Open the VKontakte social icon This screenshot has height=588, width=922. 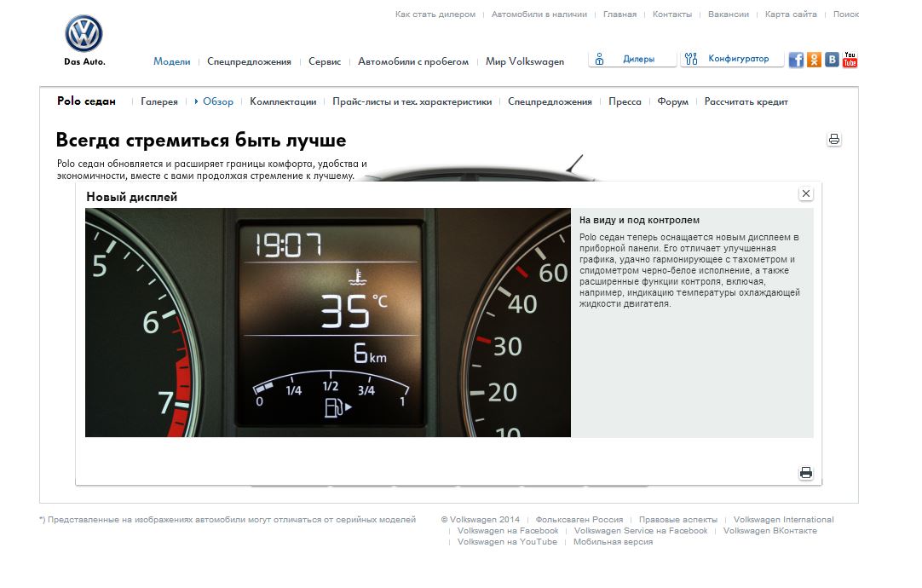click(832, 60)
